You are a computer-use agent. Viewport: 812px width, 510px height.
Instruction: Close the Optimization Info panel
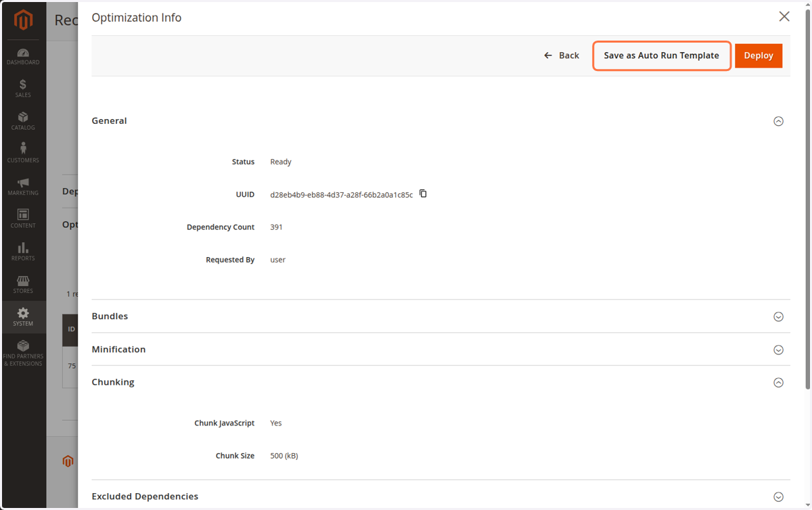[784, 17]
